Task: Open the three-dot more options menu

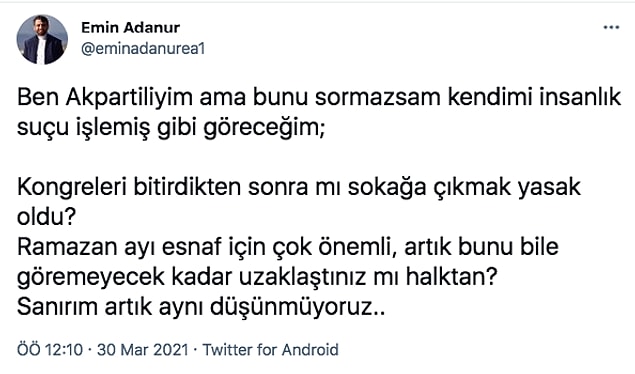Action: 611,28
